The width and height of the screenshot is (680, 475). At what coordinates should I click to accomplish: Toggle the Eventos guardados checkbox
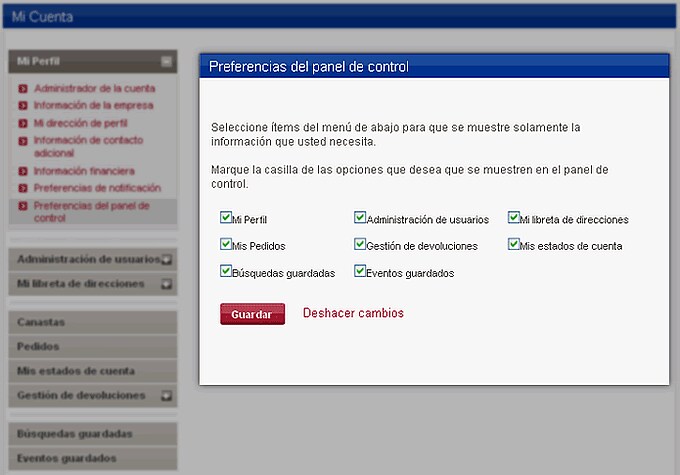click(360, 271)
